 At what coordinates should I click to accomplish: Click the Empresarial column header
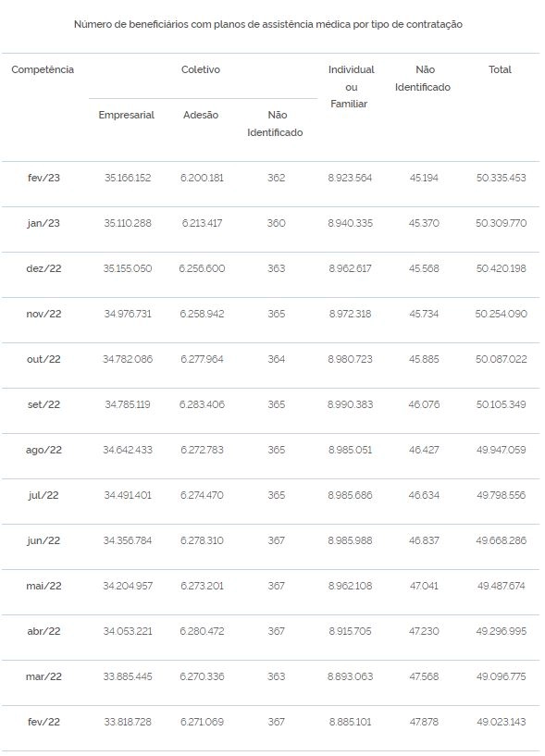127,115
